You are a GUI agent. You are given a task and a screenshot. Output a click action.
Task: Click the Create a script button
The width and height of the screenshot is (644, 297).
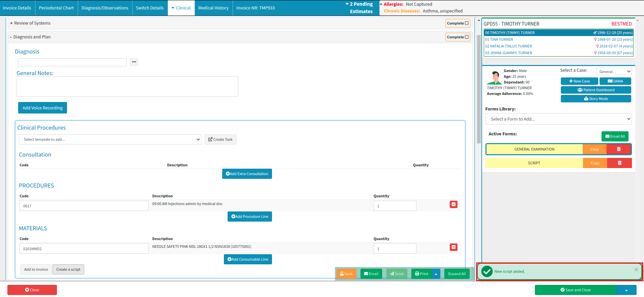[68, 269]
